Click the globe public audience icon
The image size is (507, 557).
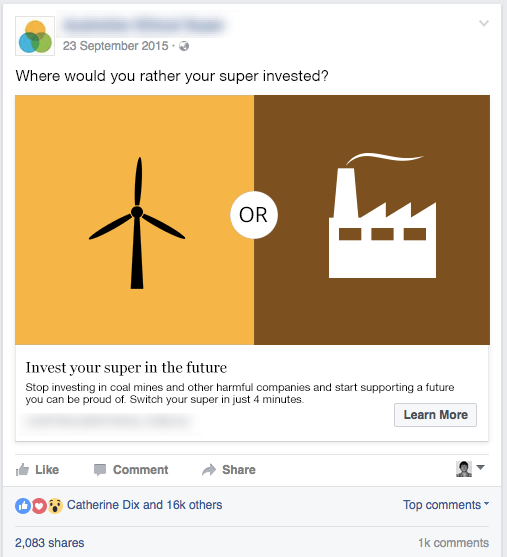[184, 46]
